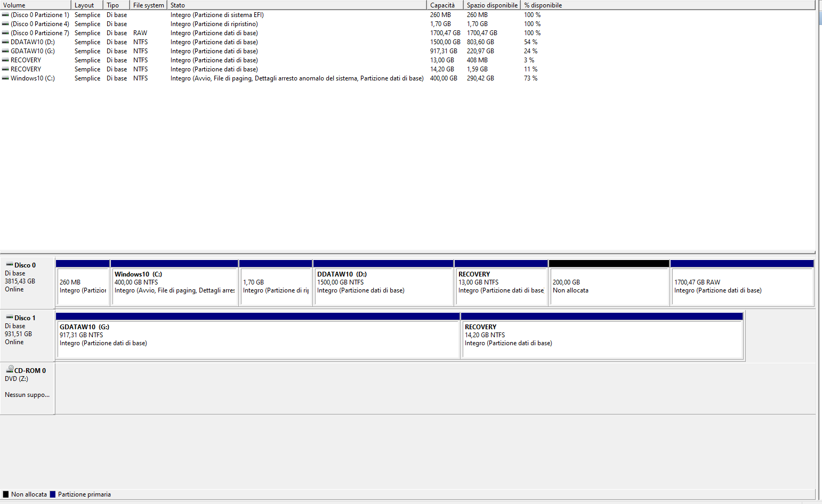Select the 260 MB partition block on Disco 0

coord(83,283)
